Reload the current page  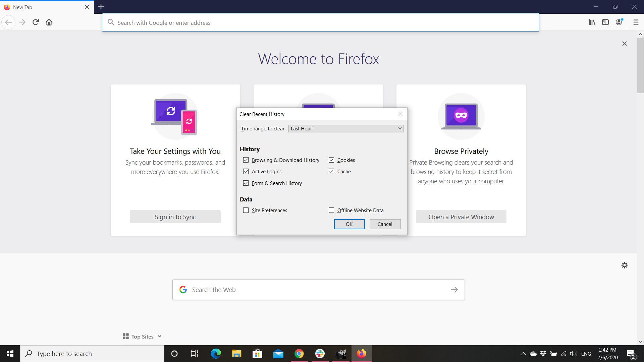pos(36,22)
